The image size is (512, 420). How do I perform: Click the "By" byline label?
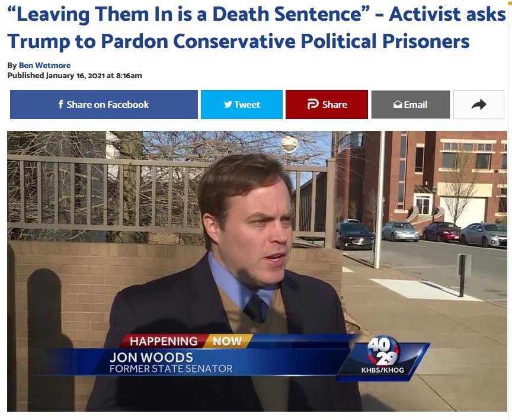pos(12,65)
